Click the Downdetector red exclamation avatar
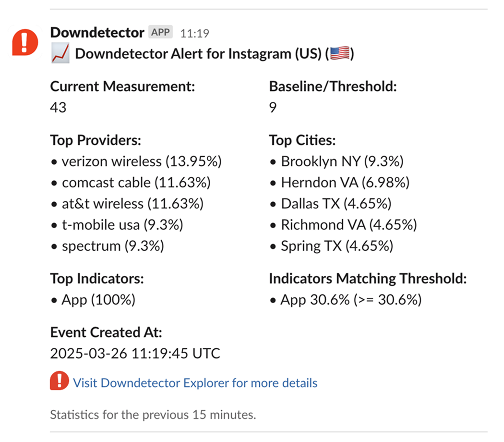Viewport: 504px width, 442px height. [x=25, y=42]
